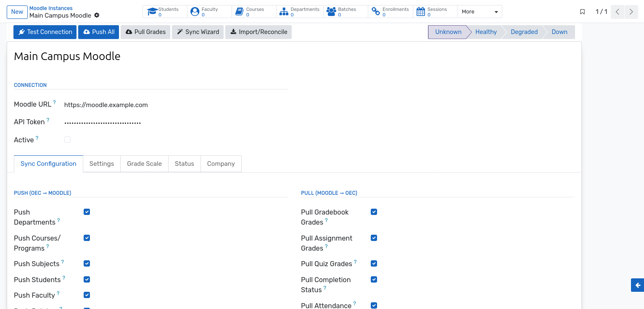The height and width of the screenshot is (309, 644).
Task: Set status to Degraded
Action: (x=524, y=32)
